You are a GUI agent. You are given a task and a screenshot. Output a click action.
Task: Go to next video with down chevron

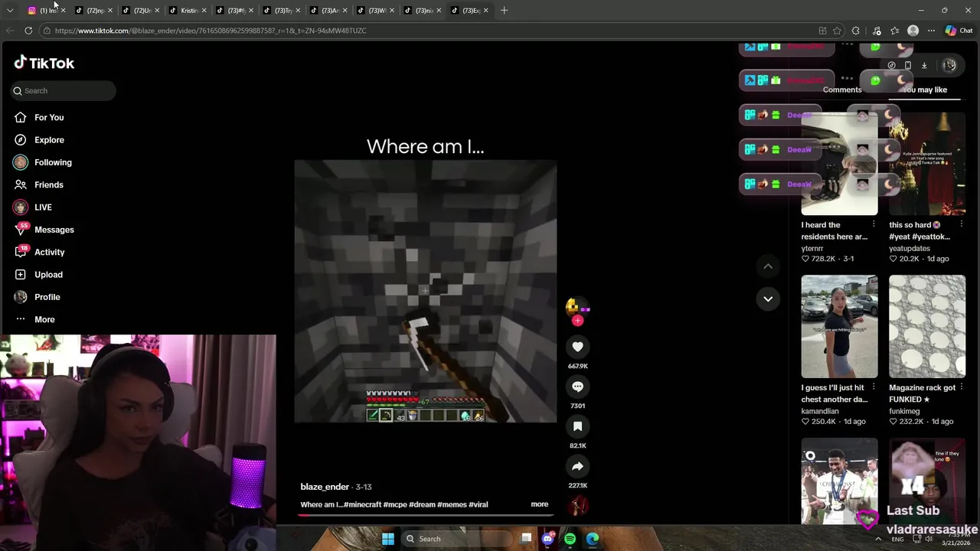point(768,298)
